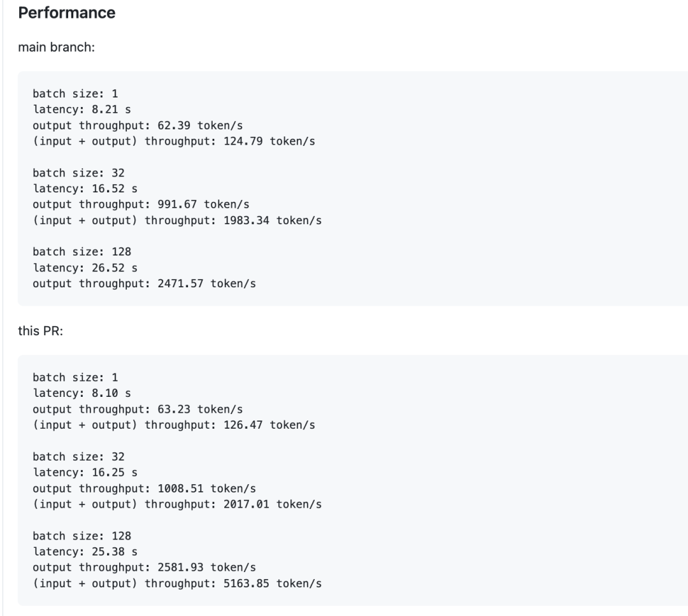This screenshot has width=688, height=616.
Task: Click the Performance heading
Action: coord(67,13)
